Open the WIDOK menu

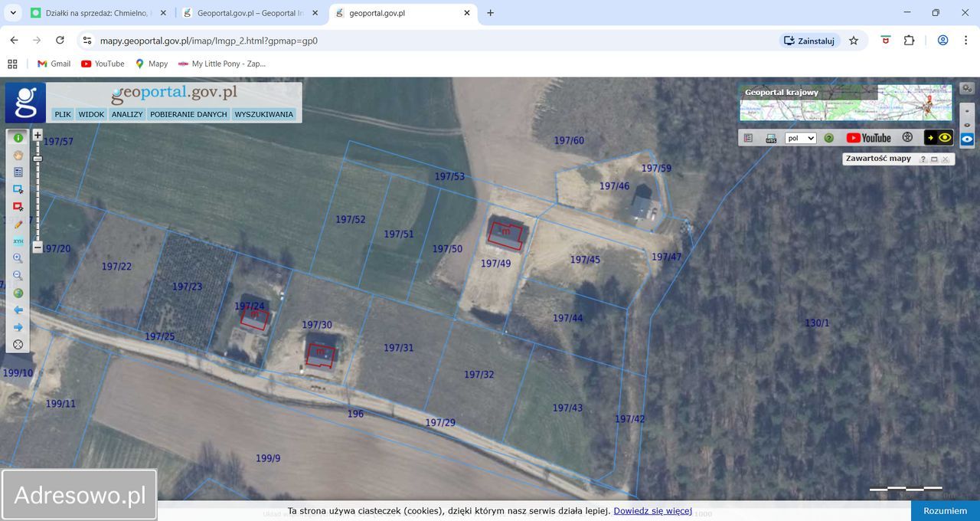point(91,114)
